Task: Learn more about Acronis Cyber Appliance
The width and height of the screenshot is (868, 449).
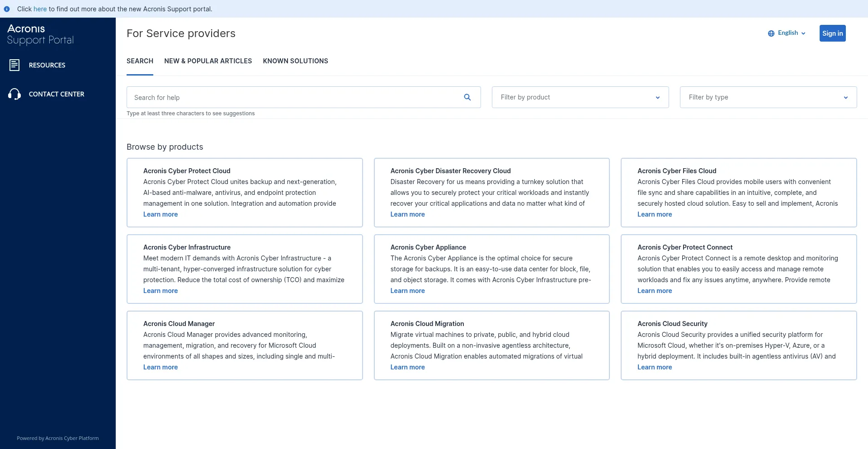Action: tap(408, 291)
